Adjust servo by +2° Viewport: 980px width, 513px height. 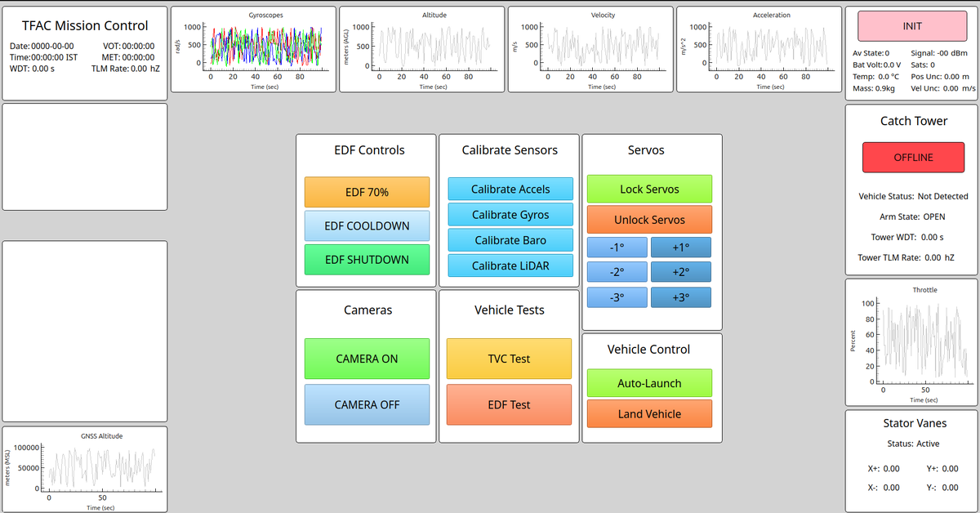[681, 272]
